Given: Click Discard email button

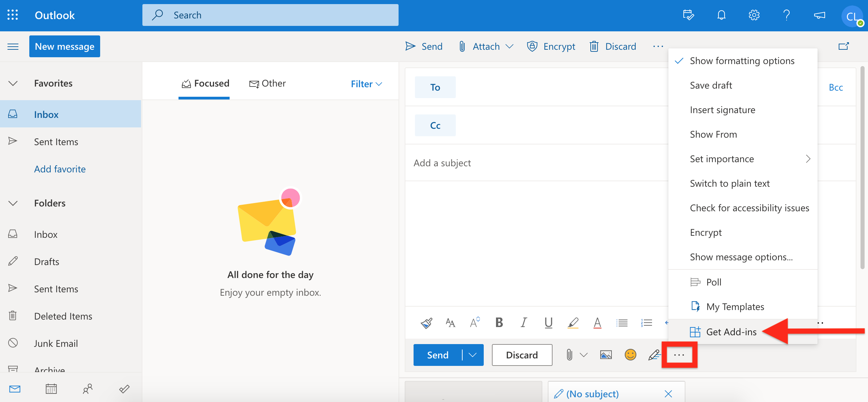Looking at the screenshot, I should pyautogui.click(x=521, y=354).
